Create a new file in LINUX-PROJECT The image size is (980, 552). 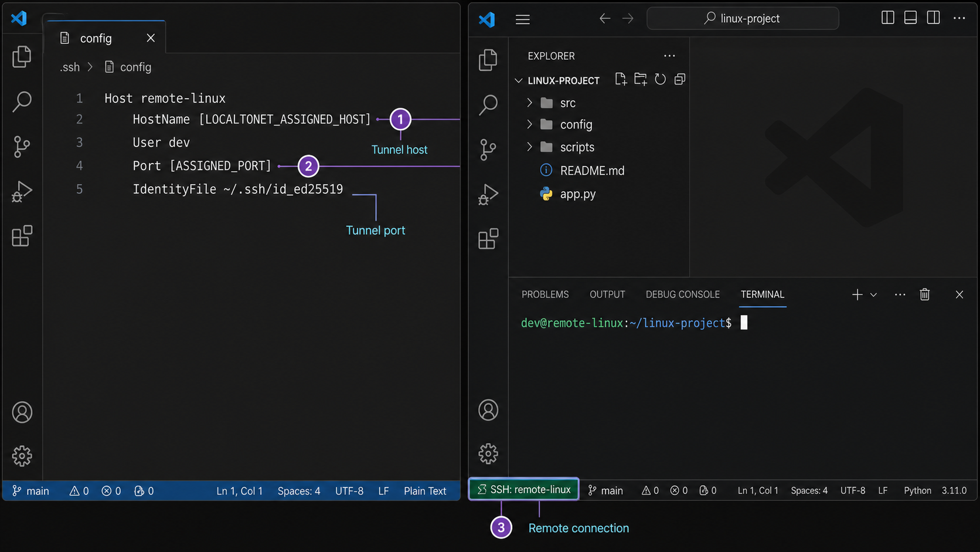coord(621,79)
